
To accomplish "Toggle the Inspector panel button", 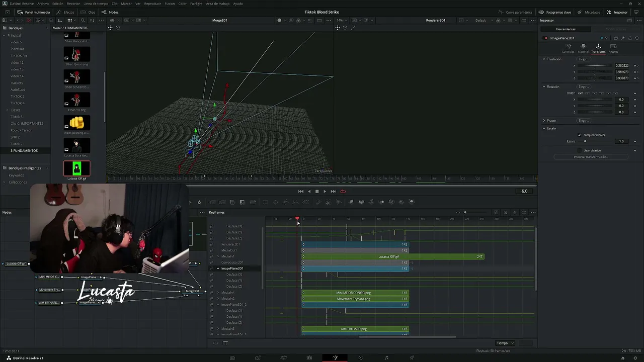I will (x=617, y=12).
